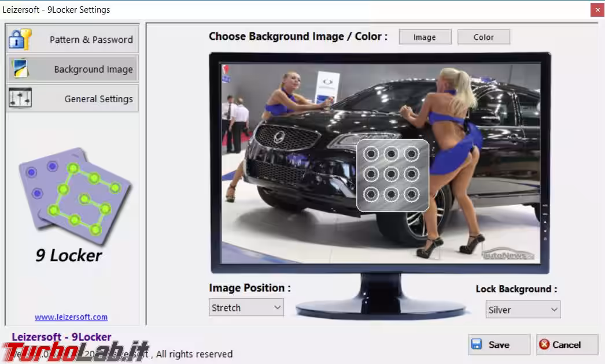605x364 pixels.
Task: Select the Background Image section
Action: coord(72,69)
